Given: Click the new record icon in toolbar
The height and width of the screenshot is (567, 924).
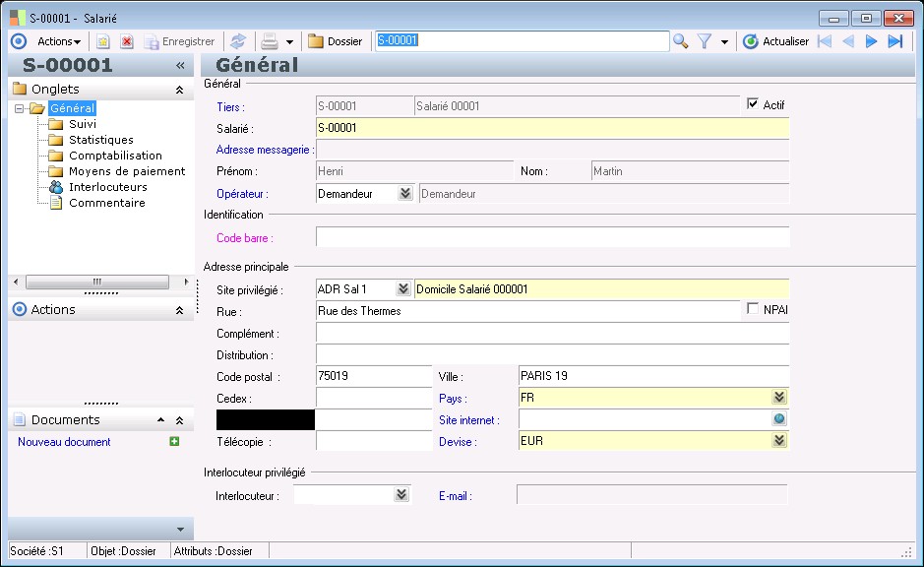Looking at the screenshot, I should coord(102,41).
